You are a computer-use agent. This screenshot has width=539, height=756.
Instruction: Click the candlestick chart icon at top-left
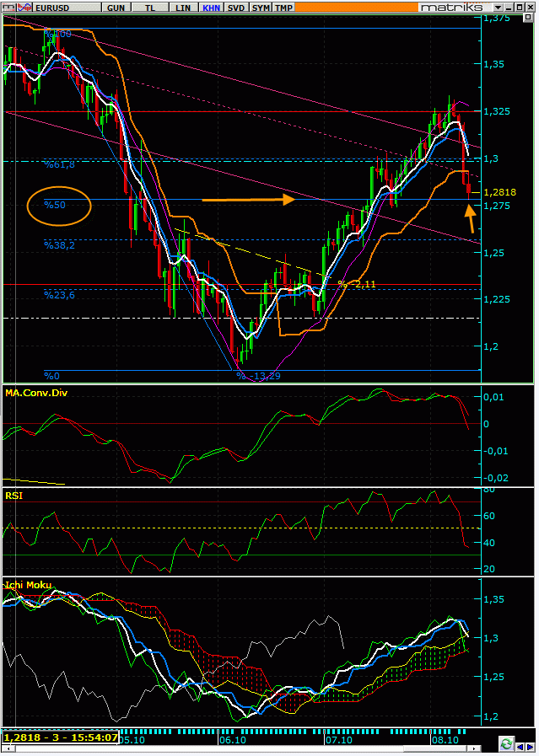click(x=6, y=7)
